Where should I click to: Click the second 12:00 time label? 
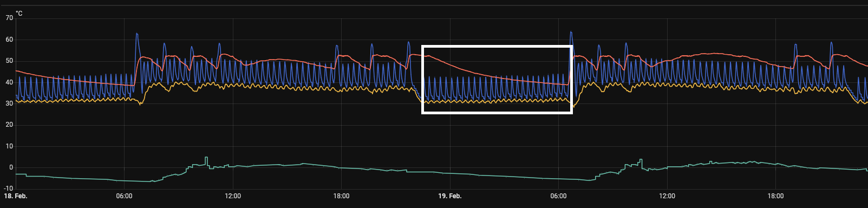(667, 196)
